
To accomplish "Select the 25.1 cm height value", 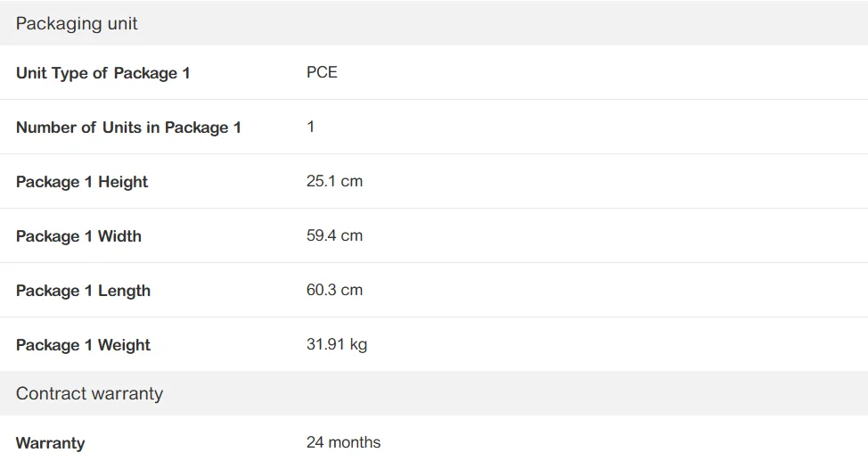I will (334, 182).
